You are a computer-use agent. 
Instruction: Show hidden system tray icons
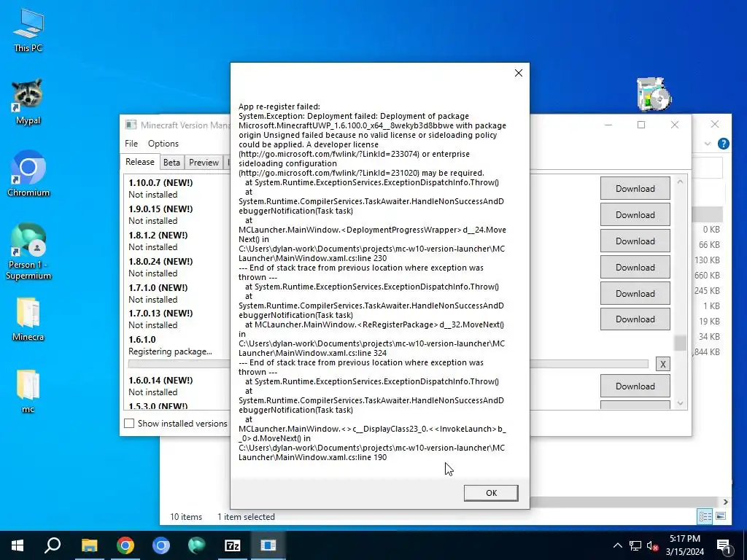[x=617, y=545]
